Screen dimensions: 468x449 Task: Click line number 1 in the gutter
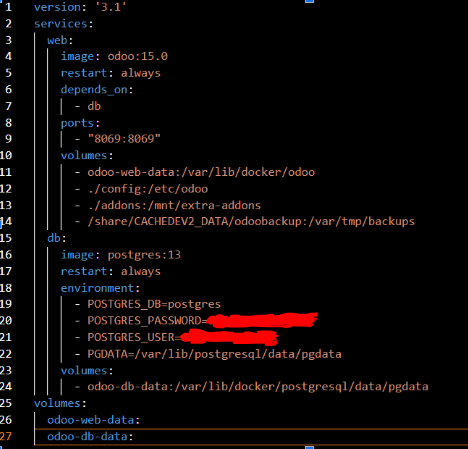8,7
